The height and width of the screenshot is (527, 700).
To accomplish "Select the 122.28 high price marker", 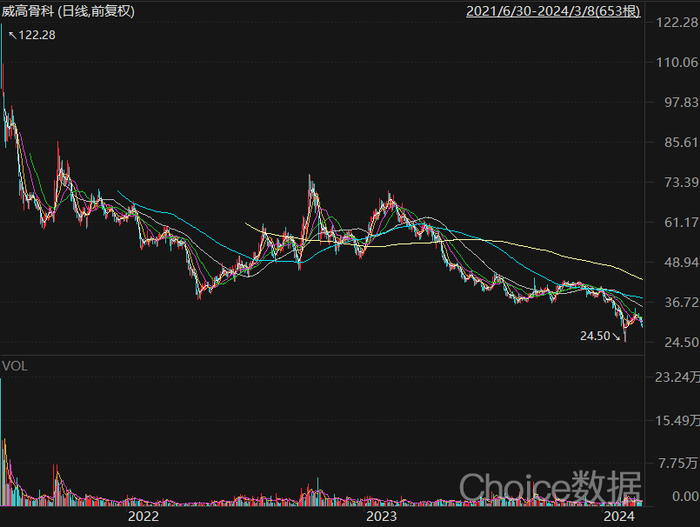I will point(32,35).
